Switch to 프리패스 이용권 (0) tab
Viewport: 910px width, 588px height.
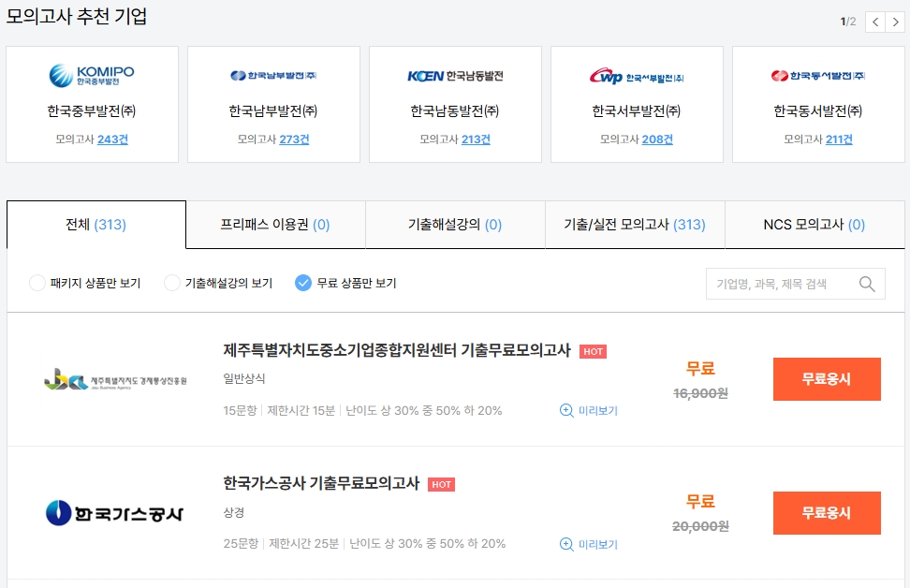pyautogui.click(x=275, y=225)
